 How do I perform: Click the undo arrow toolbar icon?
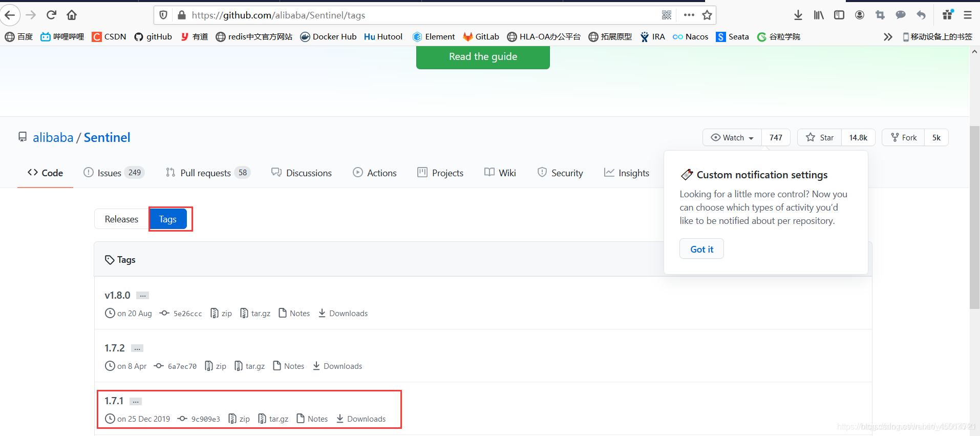[921, 15]
